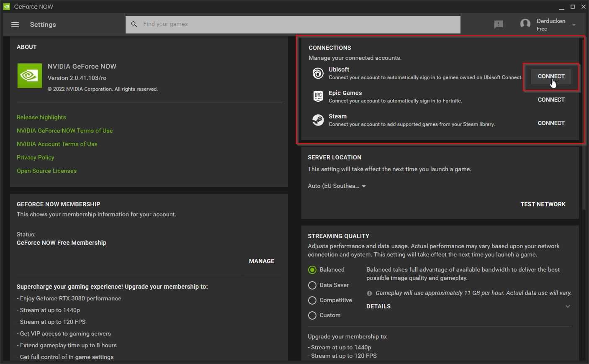Screen dimensions: 589x364
Task: Click the GeForce NOW Membership heading
Action: (x=59, y=205)
